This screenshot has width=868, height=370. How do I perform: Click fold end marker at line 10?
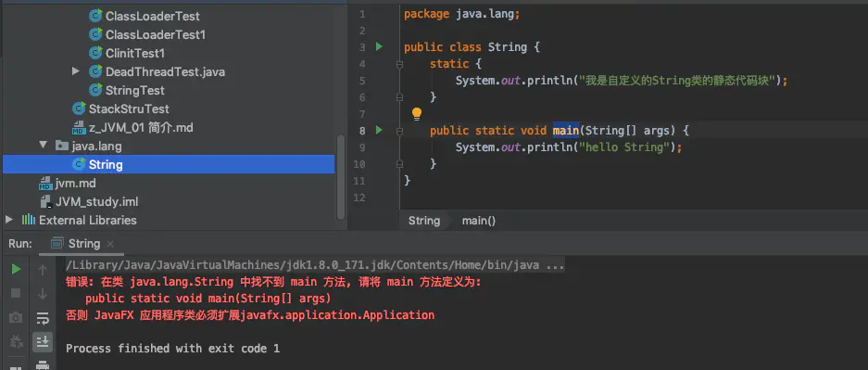coord(399,164)
